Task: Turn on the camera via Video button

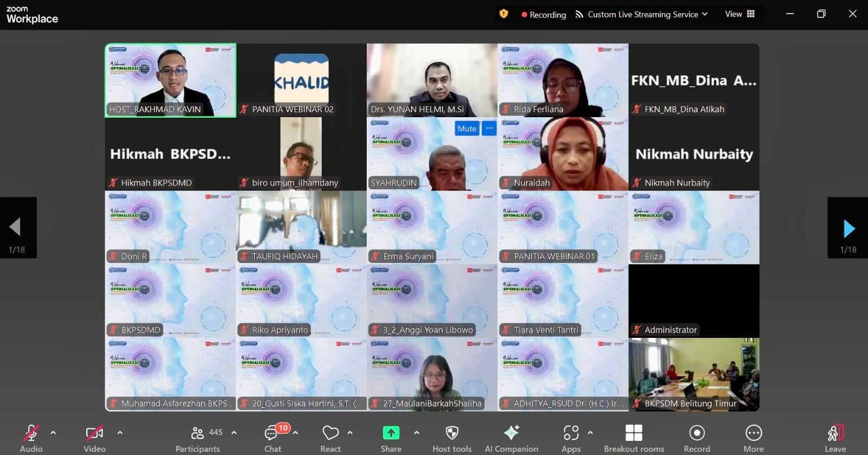Action: coord(94,438)
